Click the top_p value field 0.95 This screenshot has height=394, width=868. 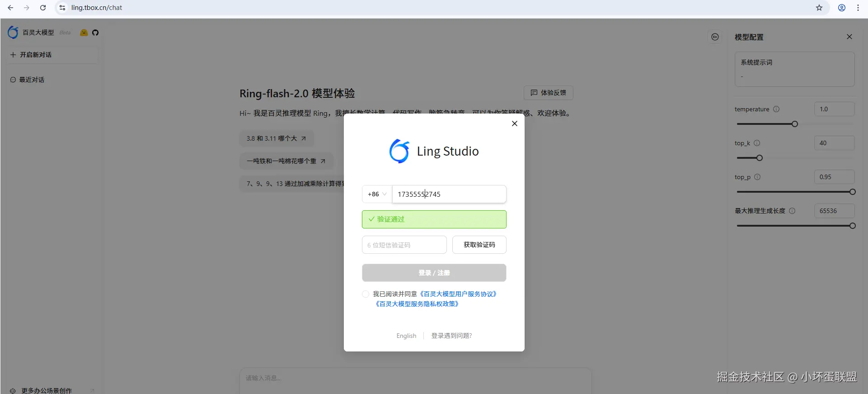click(x=835, y=177)
